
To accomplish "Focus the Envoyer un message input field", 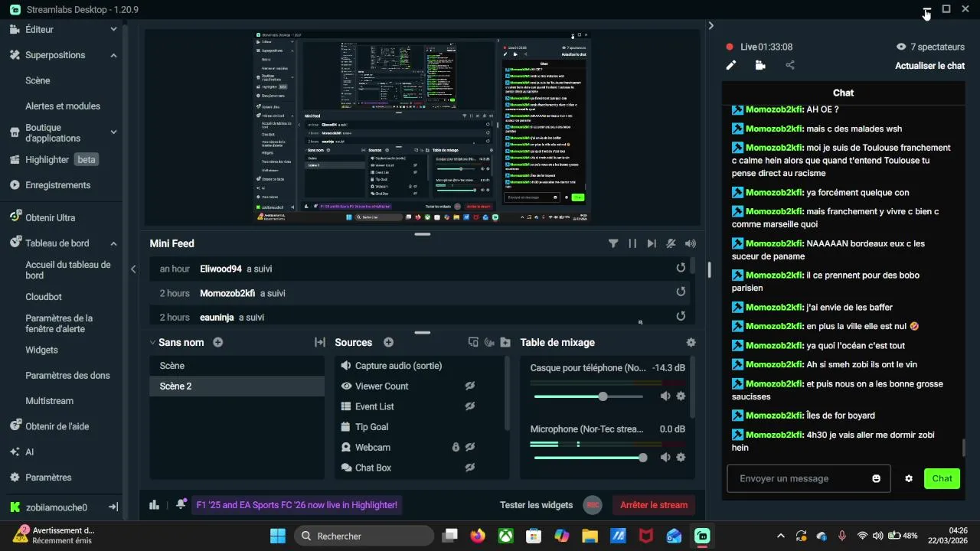I will pyautogui.click(x=808, y=478).
